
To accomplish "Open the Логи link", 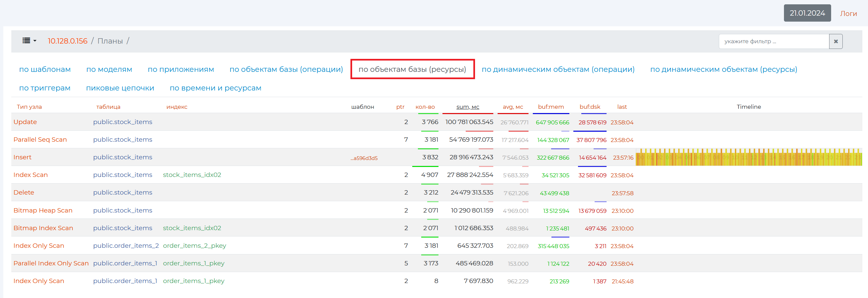I will [x=848, y=14].
